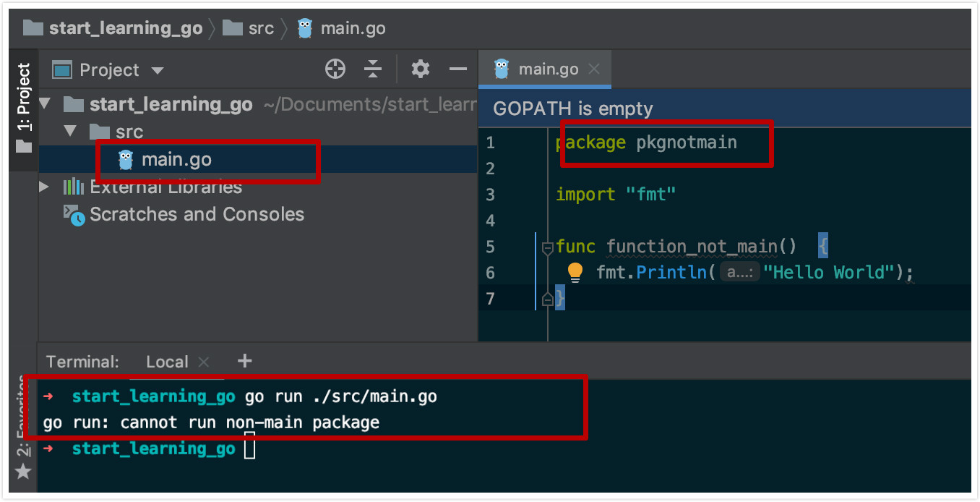Select Scratches and Consoles item
Image resolution: width=980 pixels, height=502 pixels.
(x=197, y=214)
